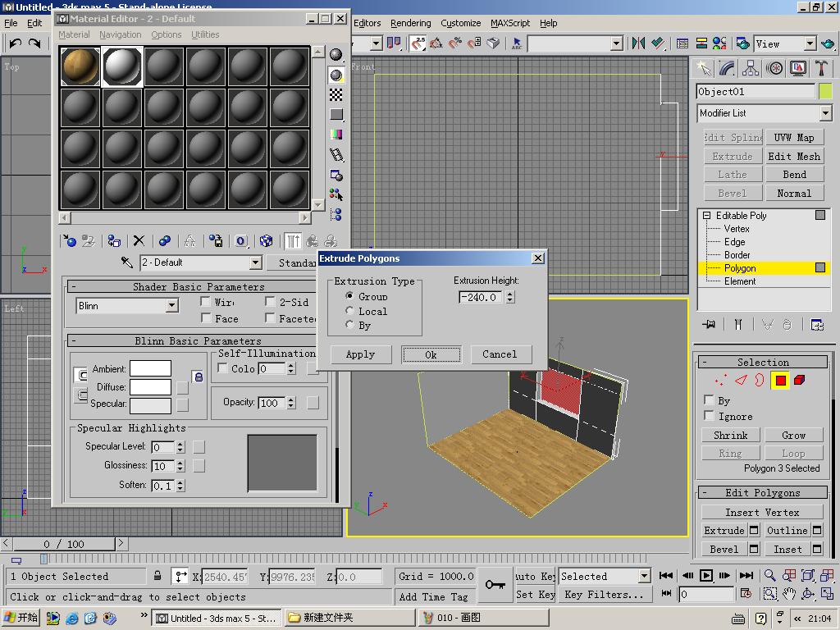
Task: Check the Ignore option in Selection rollout
Action: (x=709, y=416)
